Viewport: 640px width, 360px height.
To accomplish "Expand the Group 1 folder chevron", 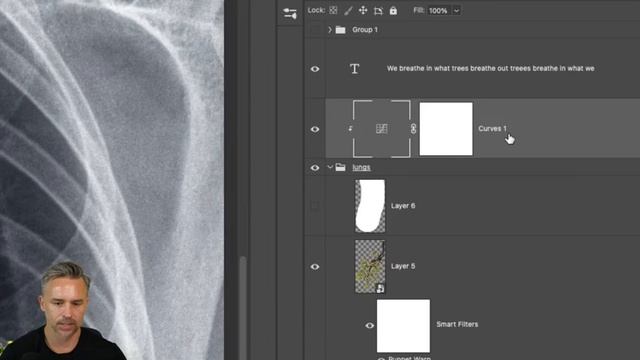I will (x=330, y=29).
